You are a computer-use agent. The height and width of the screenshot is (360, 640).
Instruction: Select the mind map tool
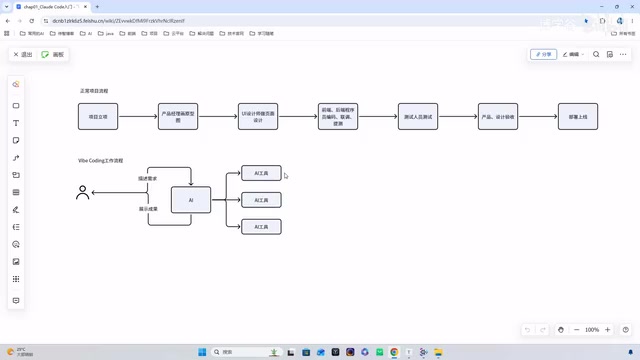16,227
